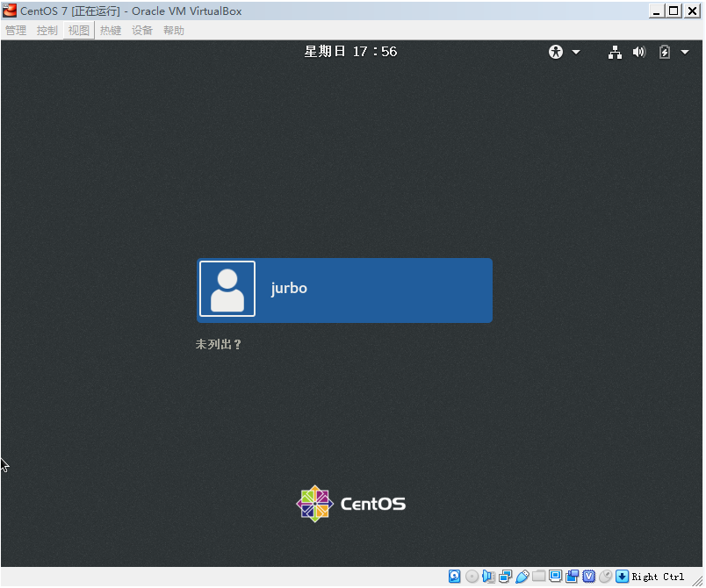Toggle mouse integration icon in the status bar
This screenshot has width=706, height=588.
604,577
